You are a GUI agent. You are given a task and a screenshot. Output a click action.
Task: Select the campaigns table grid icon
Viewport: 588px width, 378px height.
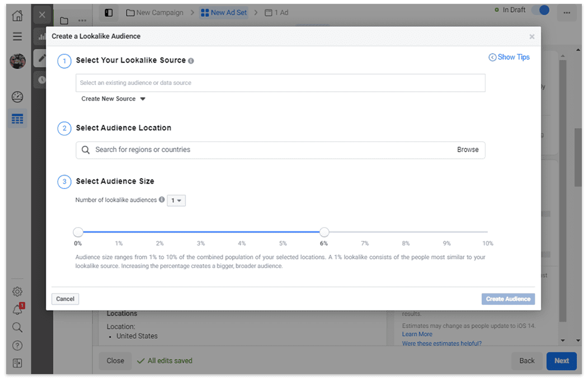click(17, 119)
